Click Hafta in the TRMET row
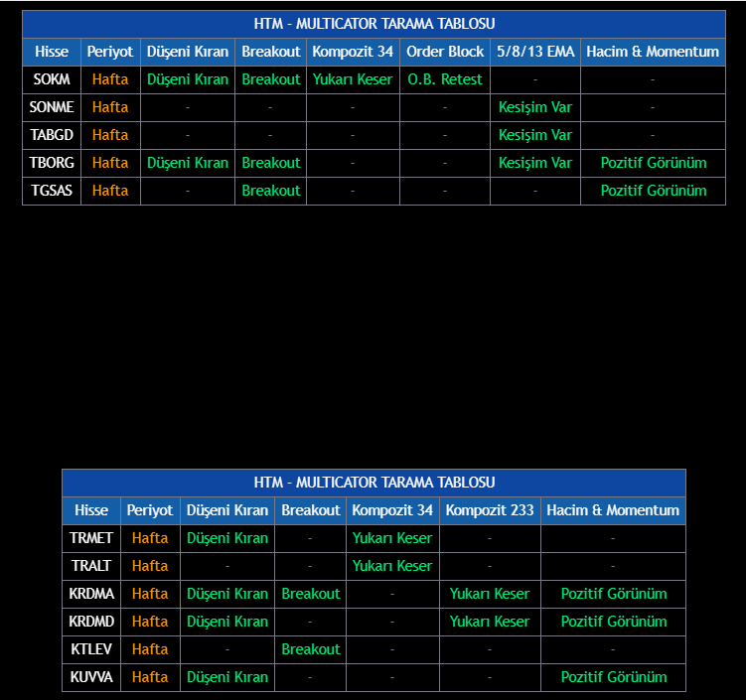746x700 pixels. [x=150, y=538]
